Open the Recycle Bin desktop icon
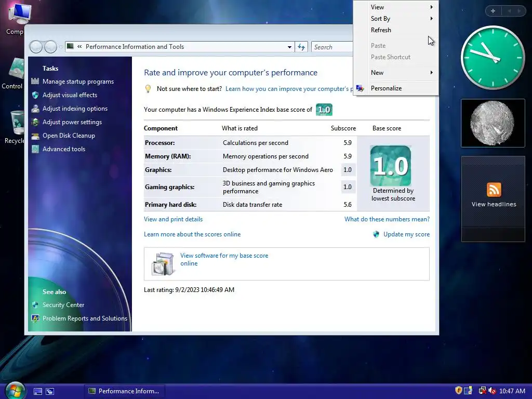 click(15, 127)
